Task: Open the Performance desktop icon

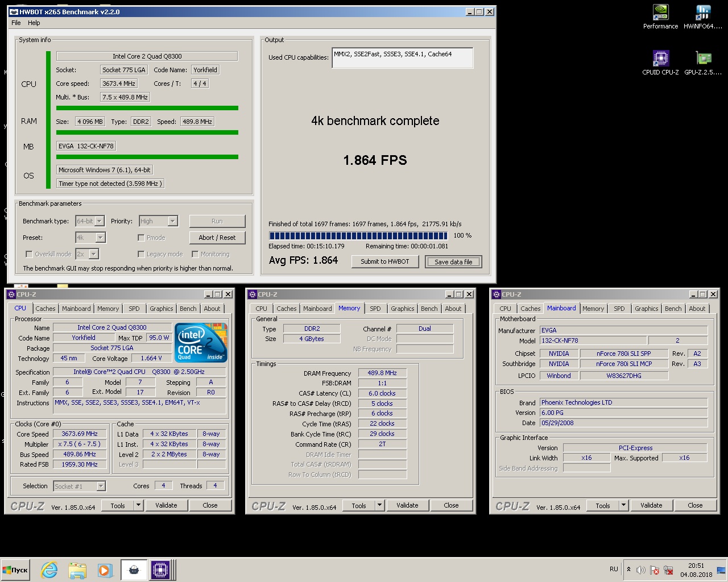Action: (660, 17)
